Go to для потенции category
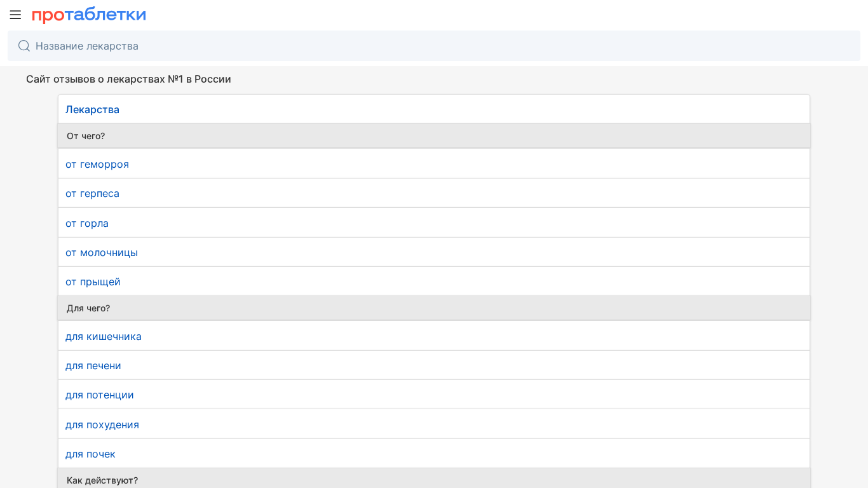This screenshot has height=488, width=868. coord(100,395)
